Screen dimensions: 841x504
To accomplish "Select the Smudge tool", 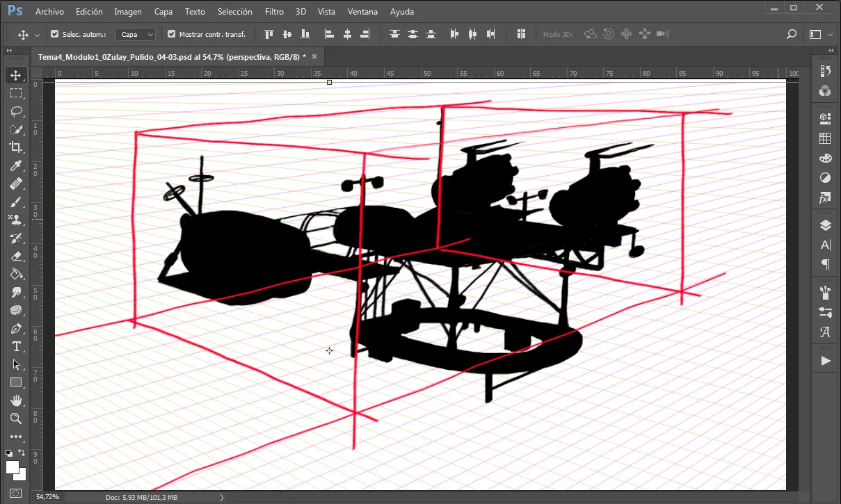I will coord(16,292).
